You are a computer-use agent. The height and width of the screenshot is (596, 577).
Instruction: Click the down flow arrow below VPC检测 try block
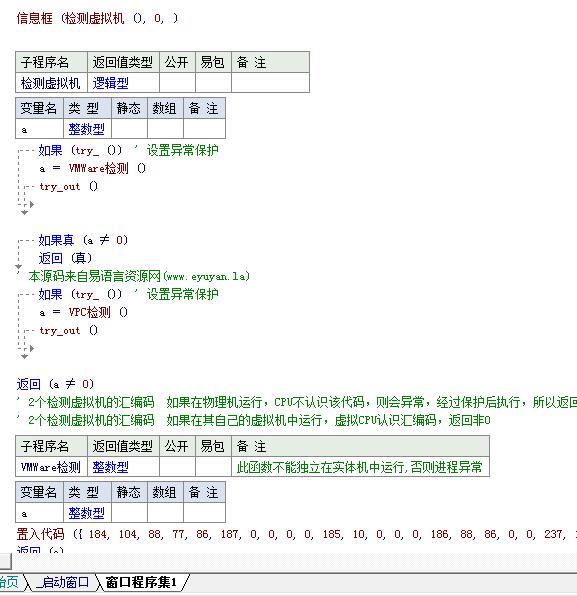[x=24, y=357]
